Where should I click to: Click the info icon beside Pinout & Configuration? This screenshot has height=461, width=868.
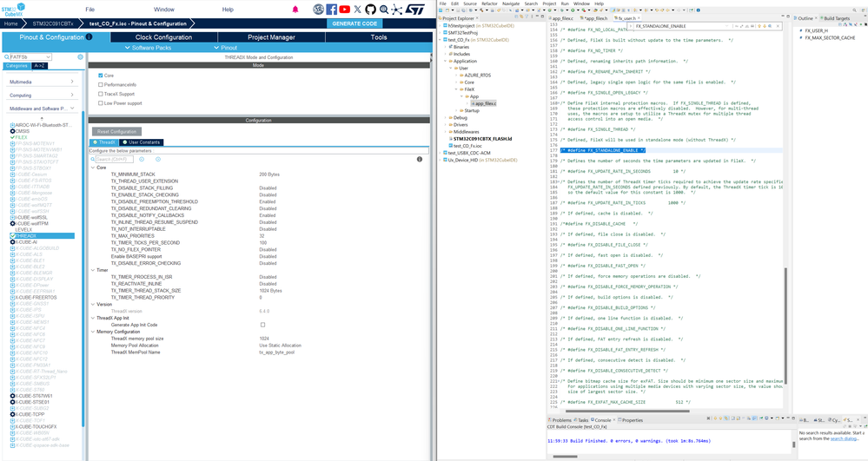(89, 37)
